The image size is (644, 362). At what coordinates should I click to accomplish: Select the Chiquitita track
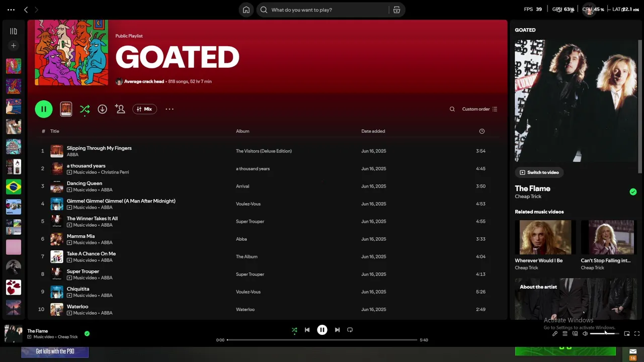click(x=78, y=289)
